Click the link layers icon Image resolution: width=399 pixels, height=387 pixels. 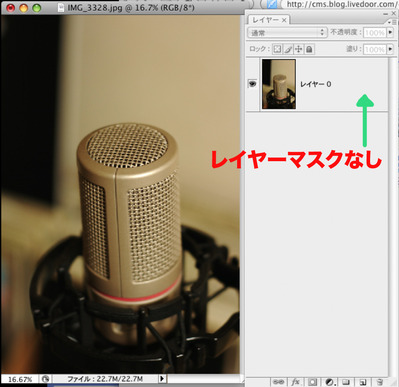click(x=278, y=382)
